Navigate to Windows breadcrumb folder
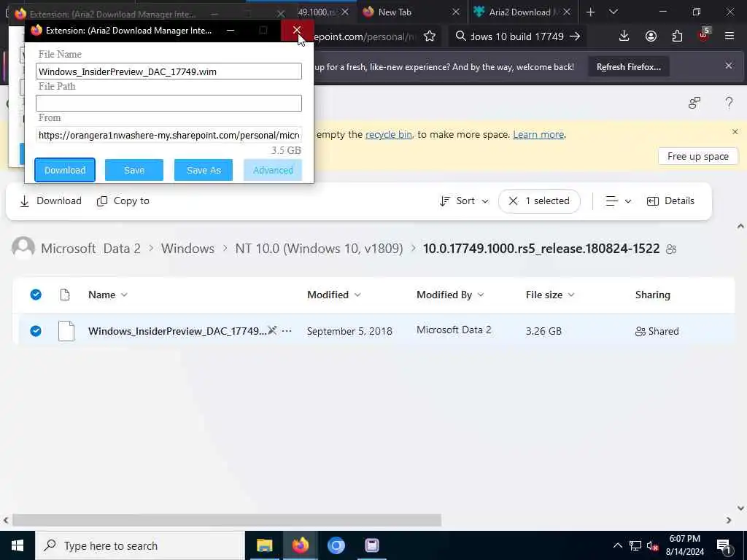Screen dimensions: 747x560 (187, 248)
